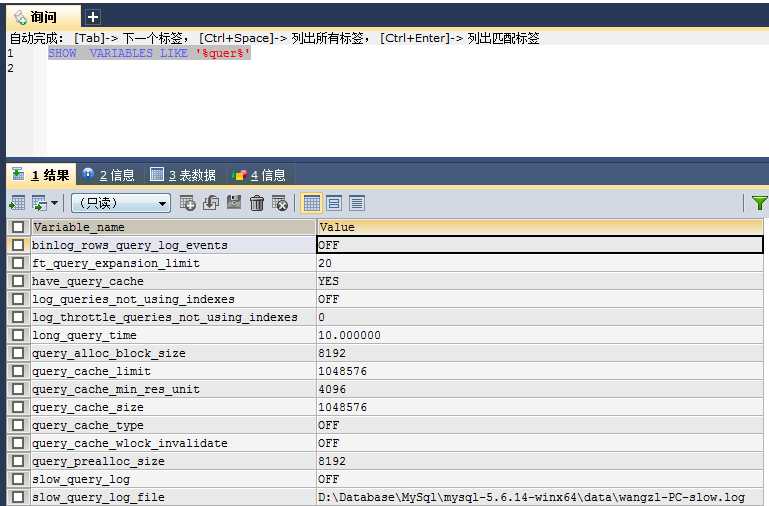Check the binlog_rows_query_log_events row checkbox
769x506 pixels.
[18, 245]
